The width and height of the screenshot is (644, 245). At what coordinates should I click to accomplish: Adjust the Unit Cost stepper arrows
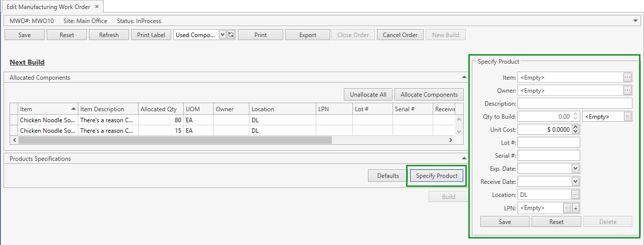point(576,129)
